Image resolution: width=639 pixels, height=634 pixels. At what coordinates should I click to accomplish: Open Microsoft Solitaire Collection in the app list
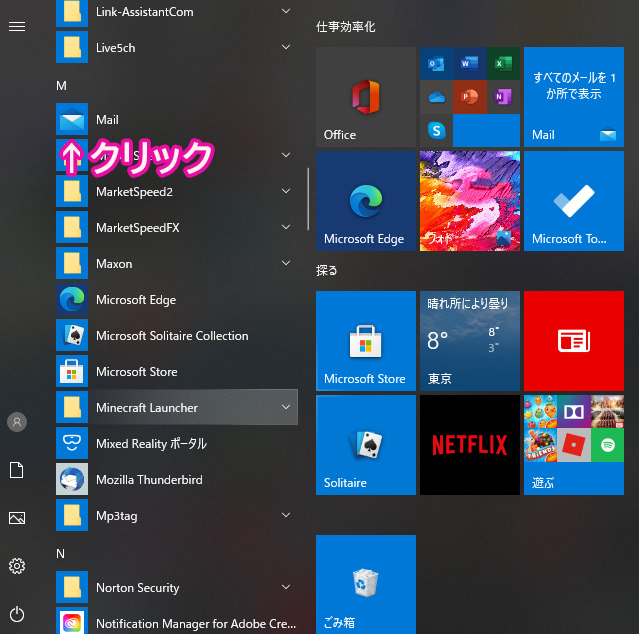(177, 335)
